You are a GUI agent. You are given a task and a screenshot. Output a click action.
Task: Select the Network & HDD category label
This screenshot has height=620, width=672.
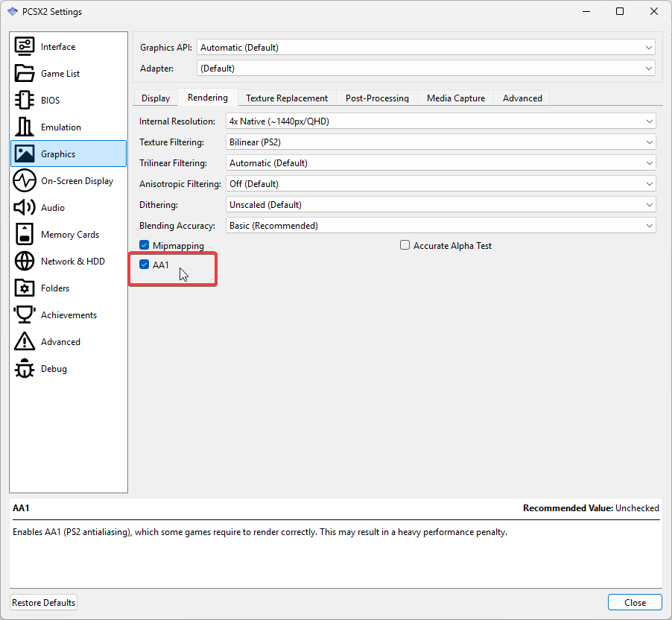[x=73, y=262]
